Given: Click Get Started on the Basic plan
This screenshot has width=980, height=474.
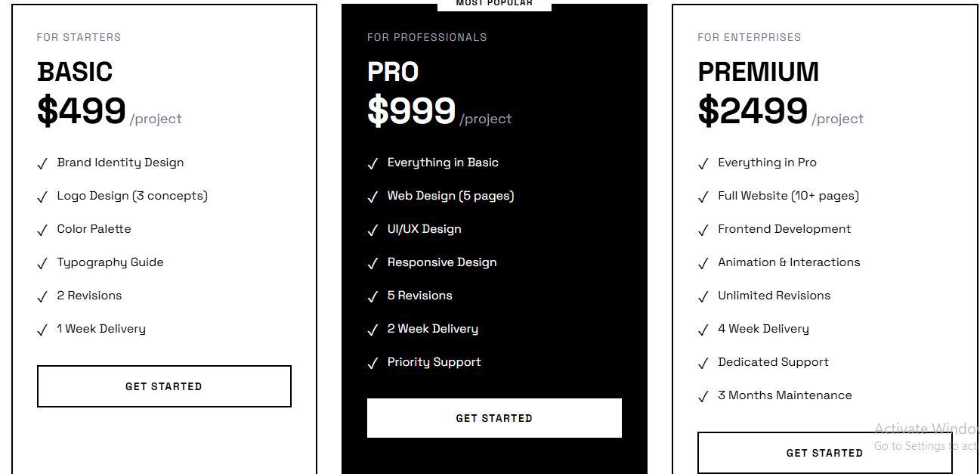Looking at the screenshot, I should tap(164, 386).
